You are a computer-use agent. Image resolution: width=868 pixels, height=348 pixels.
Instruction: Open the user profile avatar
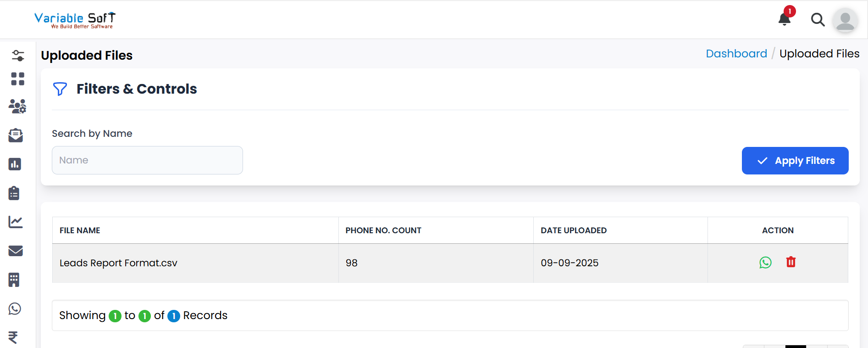pyautogui.click(x=845, y=20)
